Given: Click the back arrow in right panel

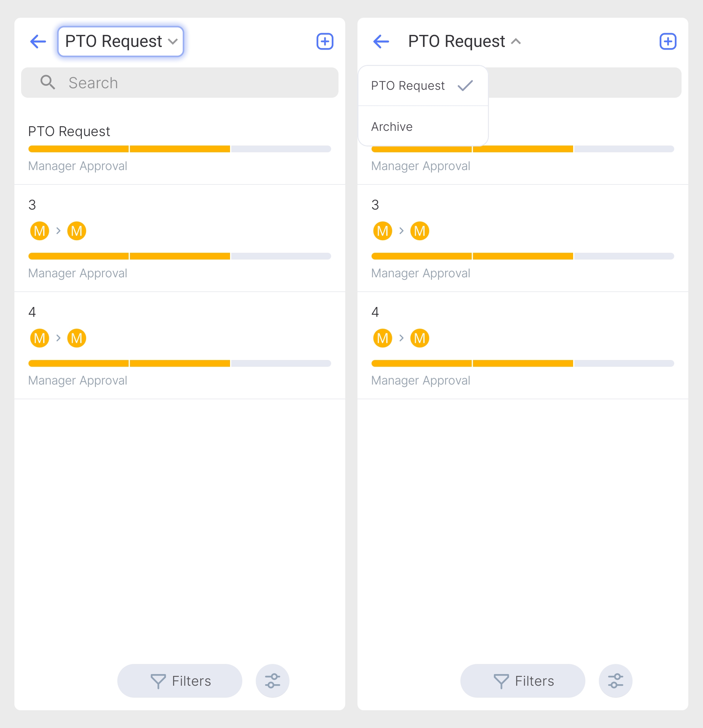Looking at the screenshot, I should [381, 41].
